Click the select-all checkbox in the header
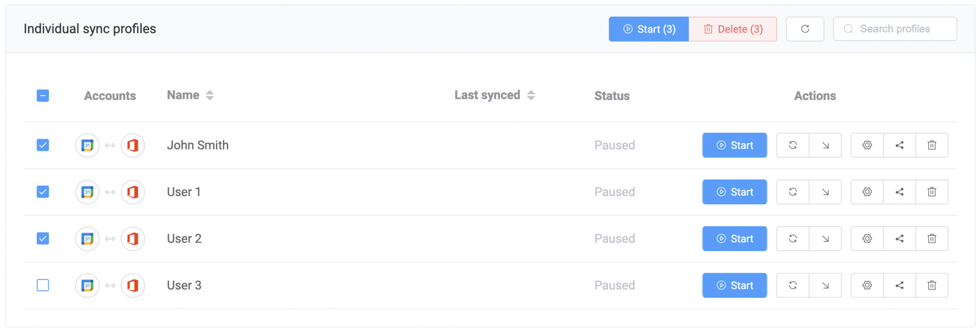 (43, 96)
